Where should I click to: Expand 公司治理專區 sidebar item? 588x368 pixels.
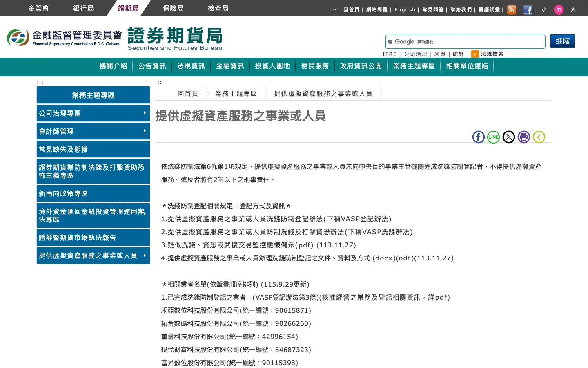pyautogui.click(x=93, y=113)
